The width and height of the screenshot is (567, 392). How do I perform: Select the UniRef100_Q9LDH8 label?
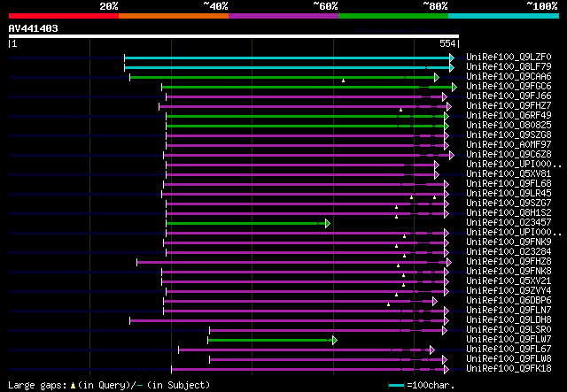tap(509, 320)
